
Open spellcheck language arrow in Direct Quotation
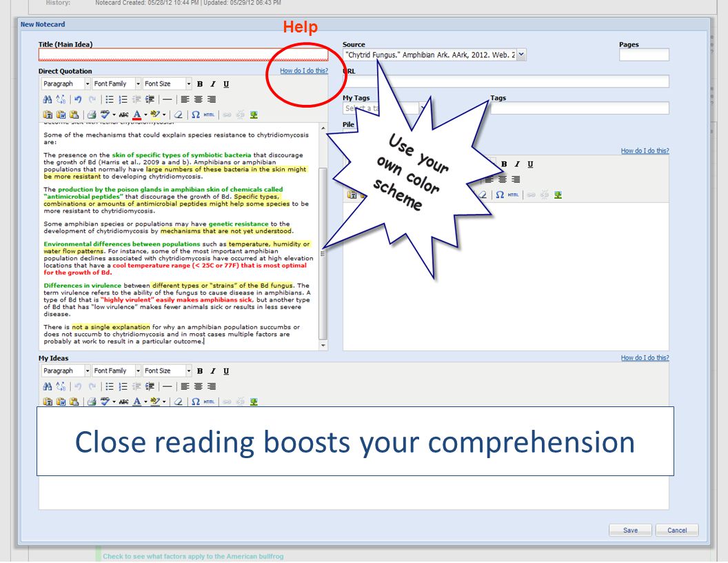pyautogui.click(x=114, y=115)
